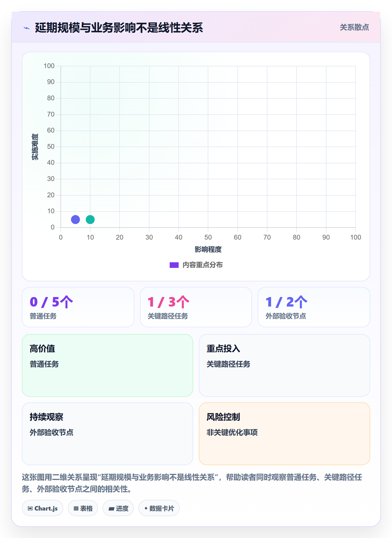The width and height of the screenshot is (392, 538).
Task: Click the description paragraph starting with 这张图用二维关系
Action: tap(192, 483)
